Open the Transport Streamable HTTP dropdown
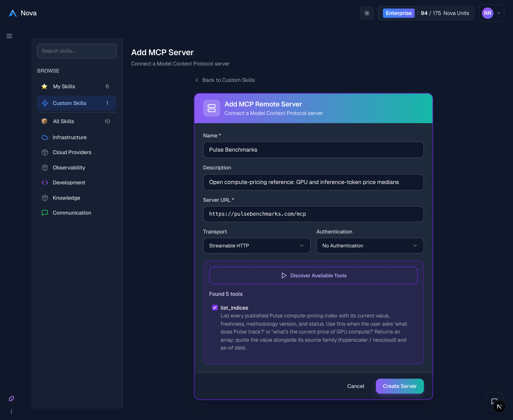 click(x=257, y=246)
